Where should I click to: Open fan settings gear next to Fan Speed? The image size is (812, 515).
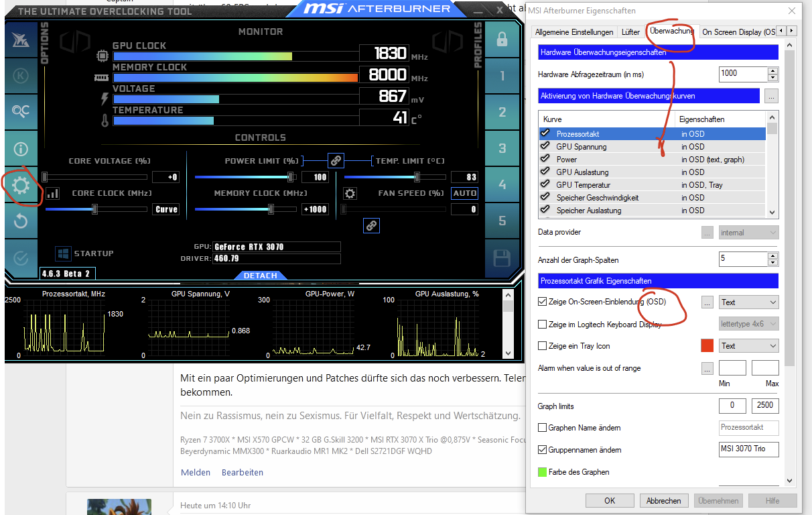[x=350, y=194]
